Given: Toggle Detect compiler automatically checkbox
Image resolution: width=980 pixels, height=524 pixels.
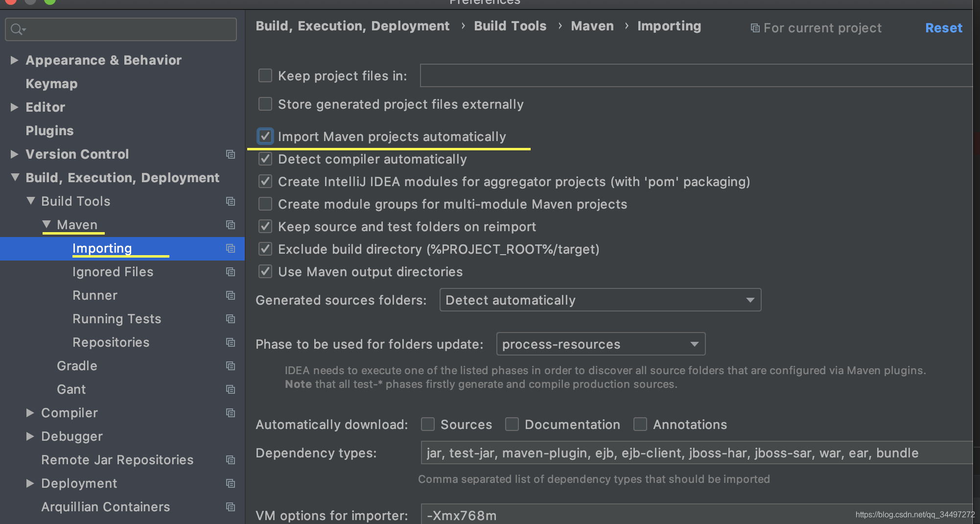Looking at the screenshot, I should pos(265,159).
